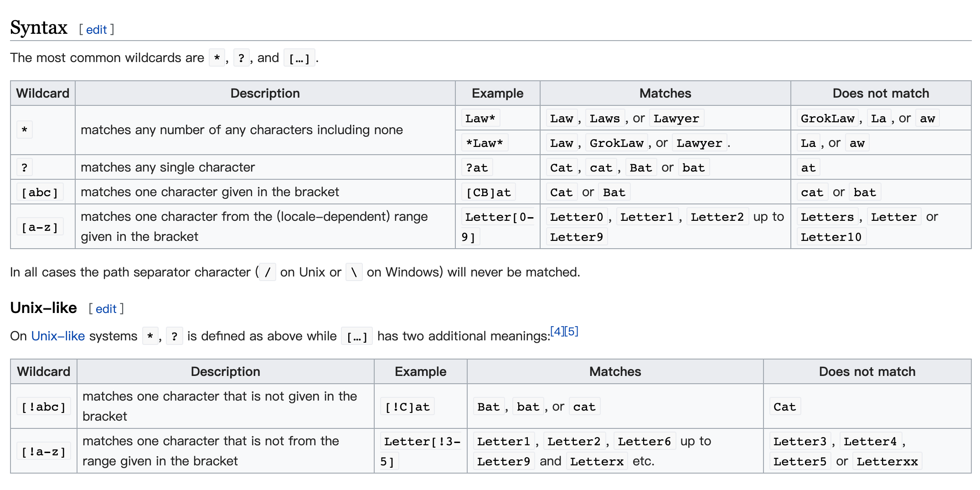Viewport: 980px width, 490px height.
Task: Click the "Matches" header in the first table
Action: (x=665, y=94)
